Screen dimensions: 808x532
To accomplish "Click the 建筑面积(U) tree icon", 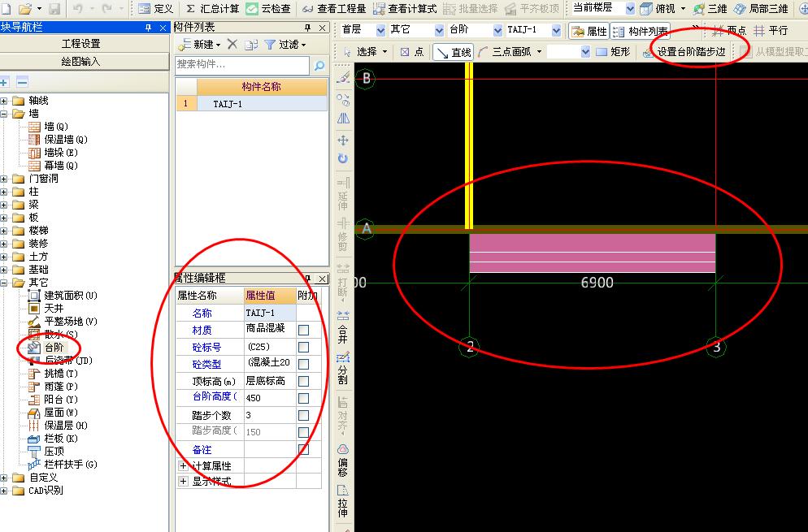I will 34,295.
